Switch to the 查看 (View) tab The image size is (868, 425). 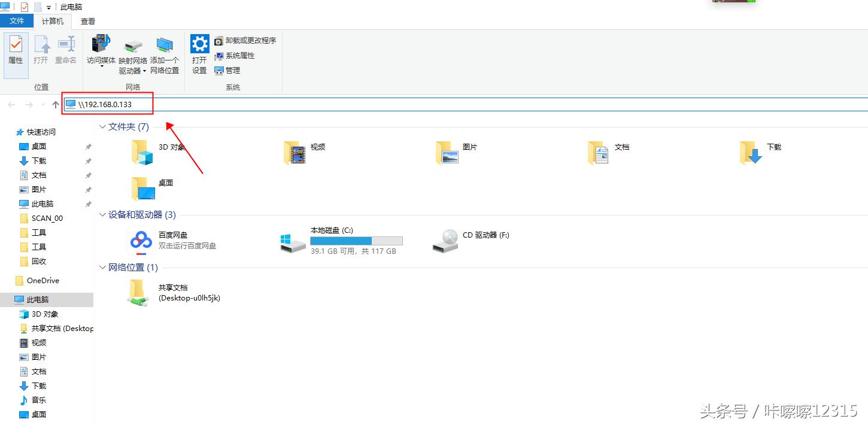click(x=88, y=21)
